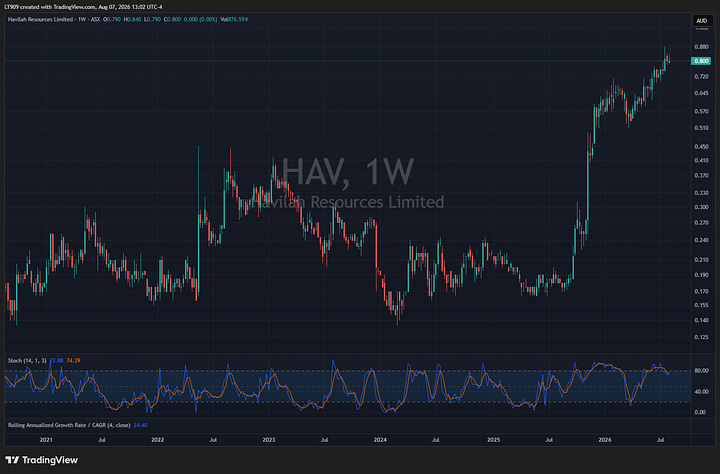Click the 2022 marker on time axis
This screenshot has width=720, height=474.
pyautogui.click(x=157, y=440)
